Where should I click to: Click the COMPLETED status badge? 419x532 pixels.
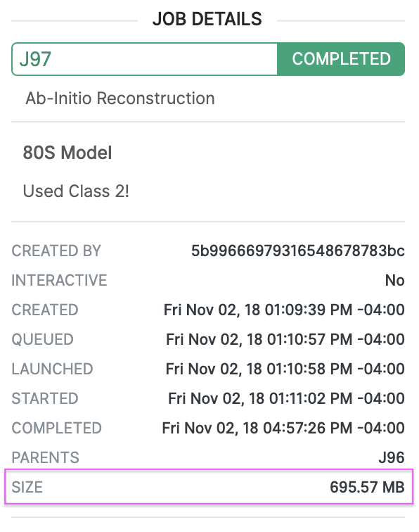coord(341,59)
